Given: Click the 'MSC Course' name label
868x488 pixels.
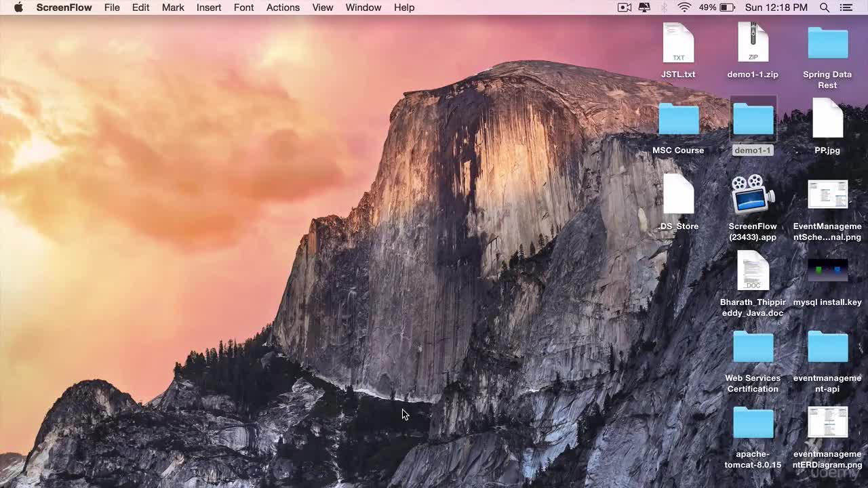Looking at the screenshot, I should [x=678, y=150].
